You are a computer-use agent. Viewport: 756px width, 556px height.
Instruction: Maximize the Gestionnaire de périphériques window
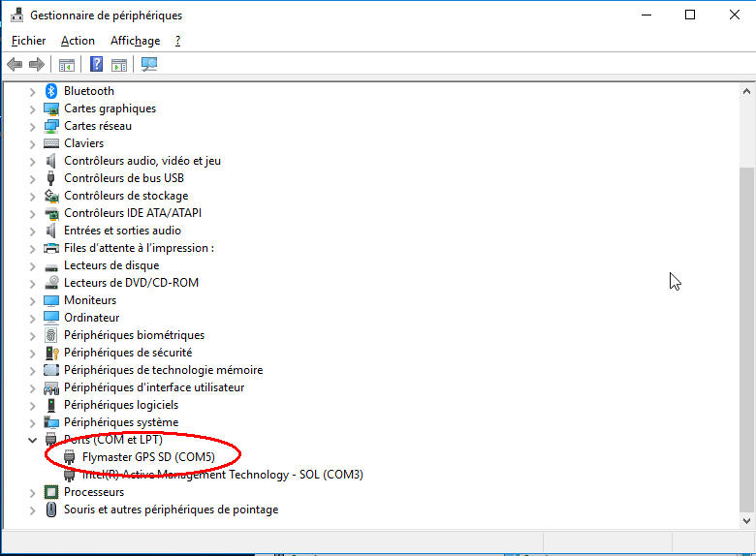690,15
